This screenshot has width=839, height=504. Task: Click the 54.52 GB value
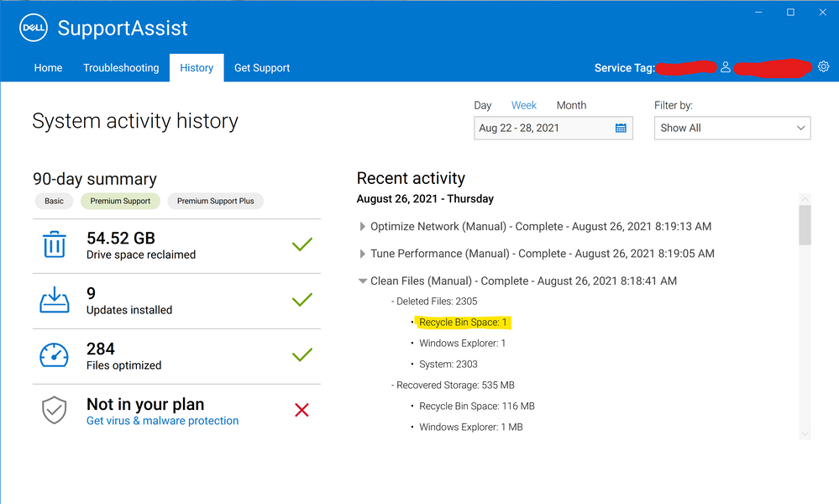point(121,238)
